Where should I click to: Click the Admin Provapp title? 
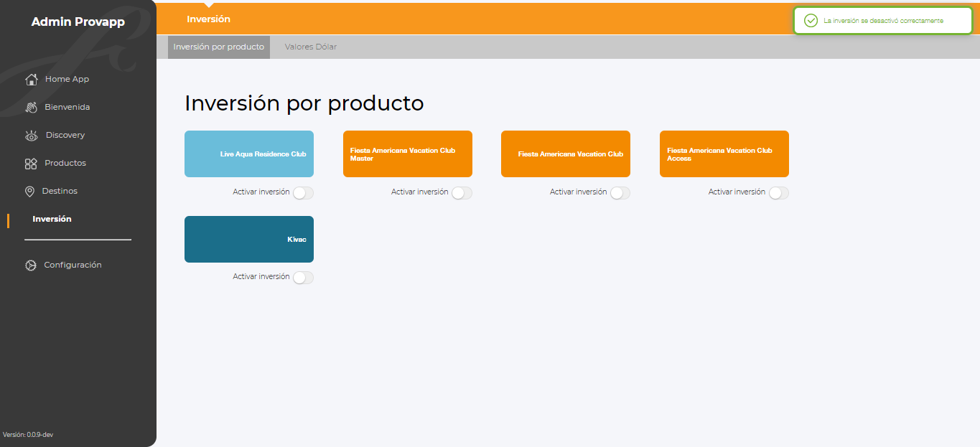pyautogui.click(x=78, y=22)
